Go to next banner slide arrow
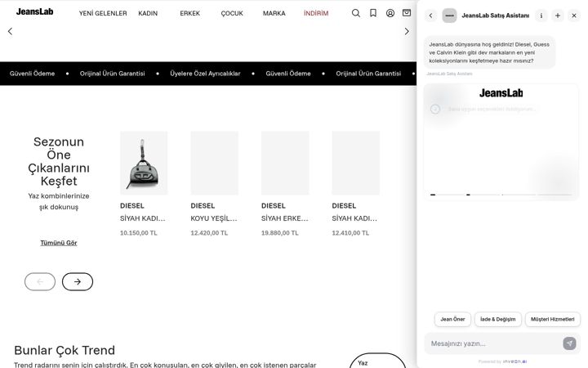 407,31
